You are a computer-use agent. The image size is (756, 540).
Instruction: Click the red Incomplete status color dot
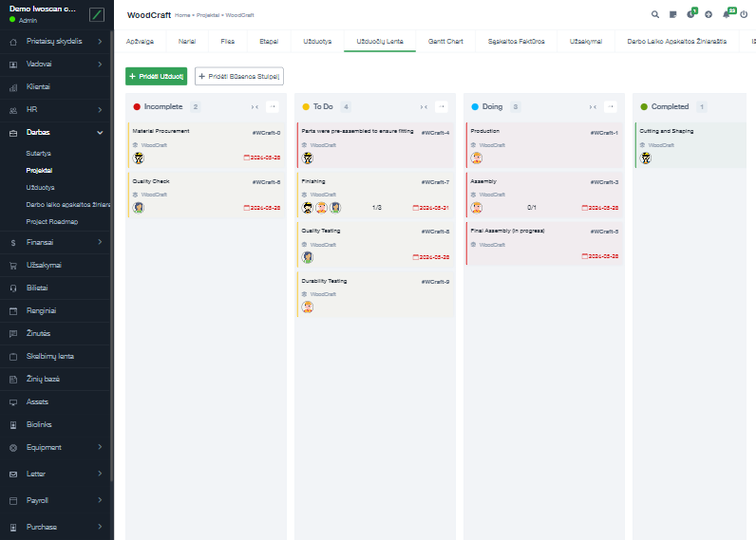point(137,107)
